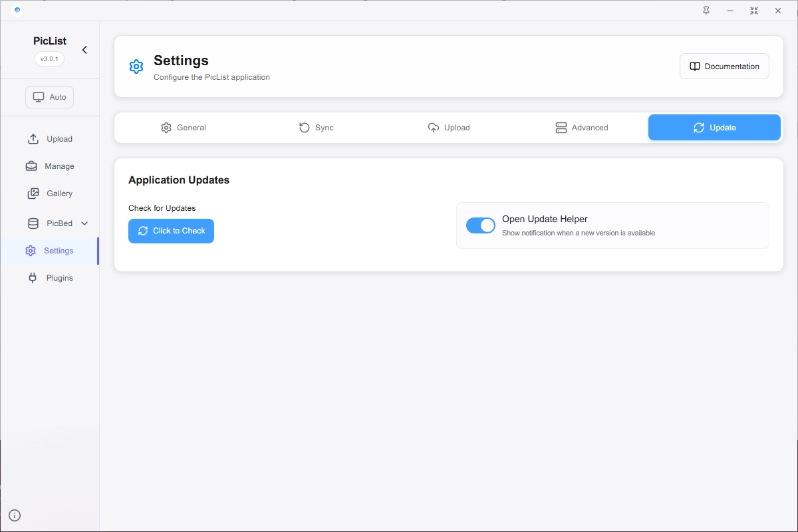Collapse the sidebar with the left chevron
Image resolution: width=798 pixels, height=532 pixels.
point(84,50)
